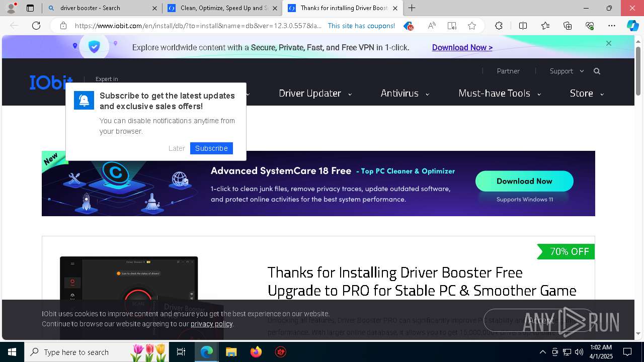Viewport: 644px width, 362px height.
Task: Open the shopping coupons tag icon
Action: point(409,26)
